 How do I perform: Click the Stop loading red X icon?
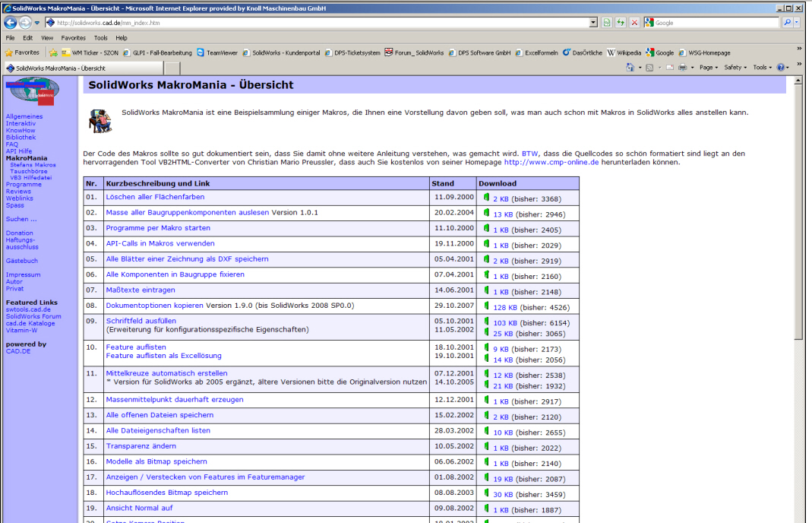634,23
